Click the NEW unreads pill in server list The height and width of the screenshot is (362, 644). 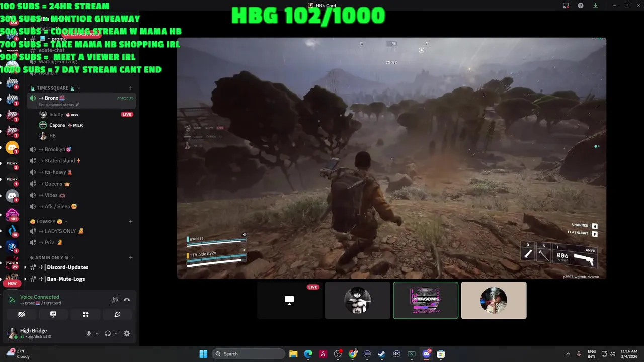12,283
